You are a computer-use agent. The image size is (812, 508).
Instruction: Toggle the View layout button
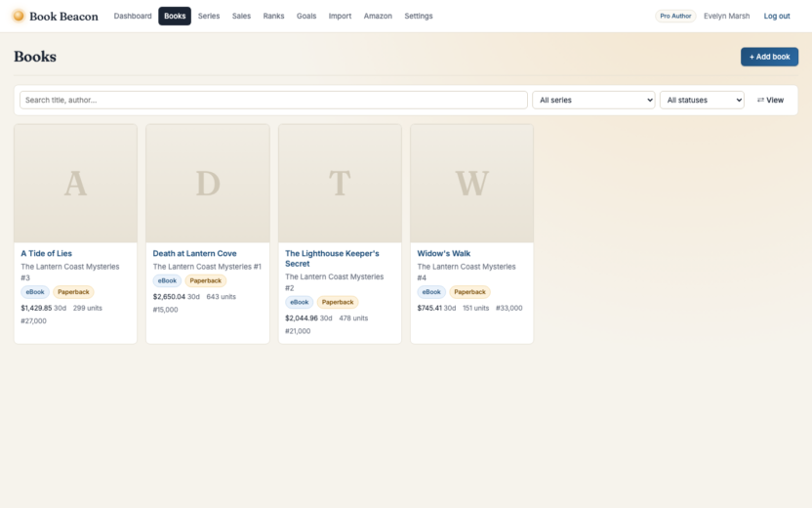pos(770,100)
